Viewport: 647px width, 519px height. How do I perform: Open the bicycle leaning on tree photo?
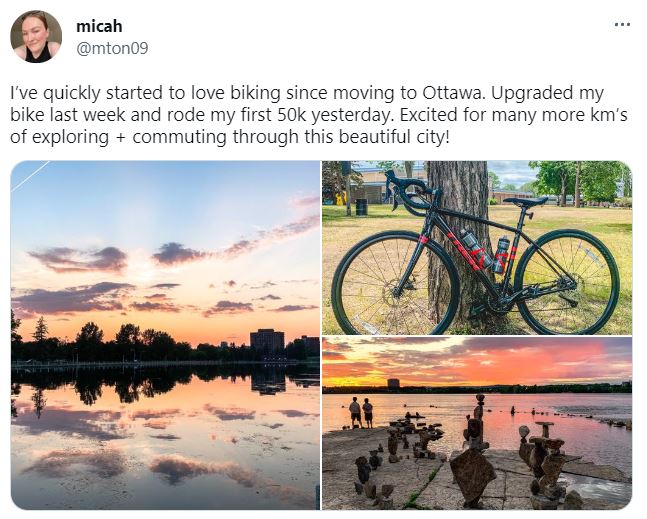[x=477, y=247]
